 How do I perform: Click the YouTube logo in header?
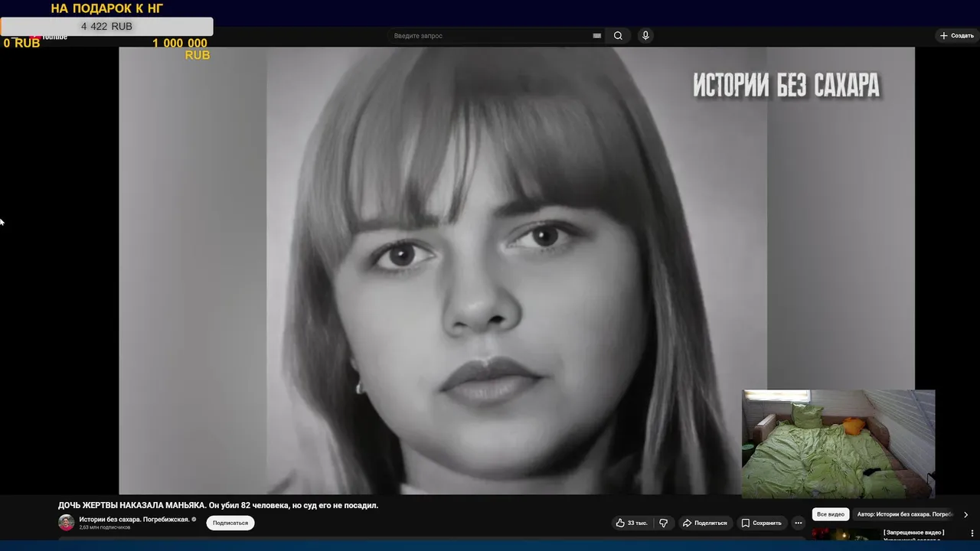51,37
